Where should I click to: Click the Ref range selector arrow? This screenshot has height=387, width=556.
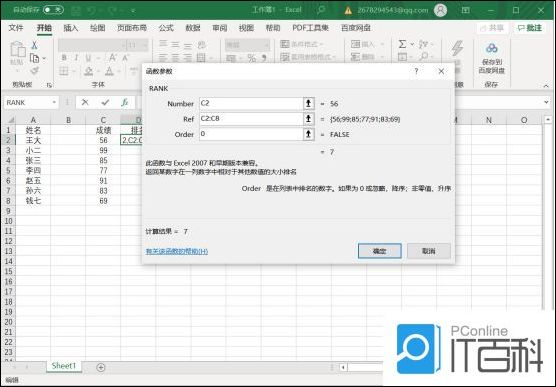pos(308,119)
